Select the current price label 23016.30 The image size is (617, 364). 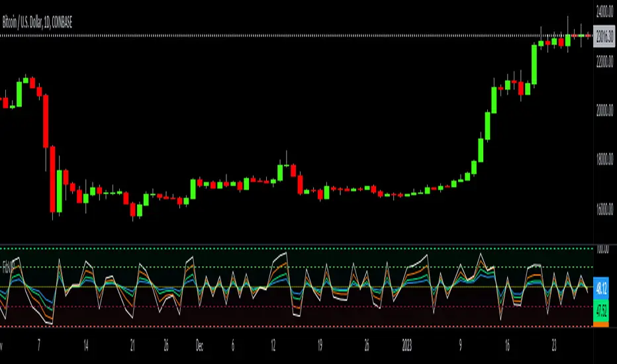tap(604, 36)
